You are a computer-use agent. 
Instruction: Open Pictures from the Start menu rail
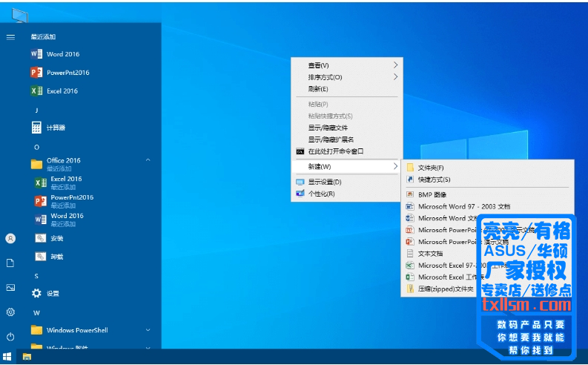click(x=10, y=288)
